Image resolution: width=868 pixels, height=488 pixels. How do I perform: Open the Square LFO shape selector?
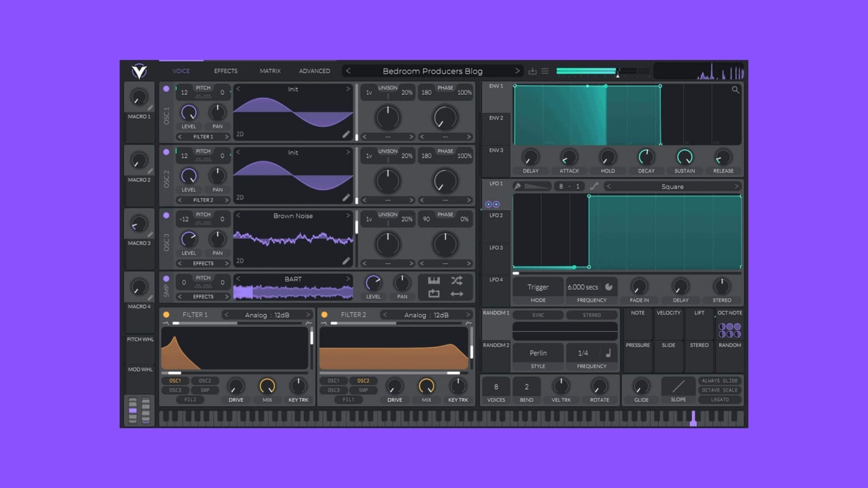point(673,186)
